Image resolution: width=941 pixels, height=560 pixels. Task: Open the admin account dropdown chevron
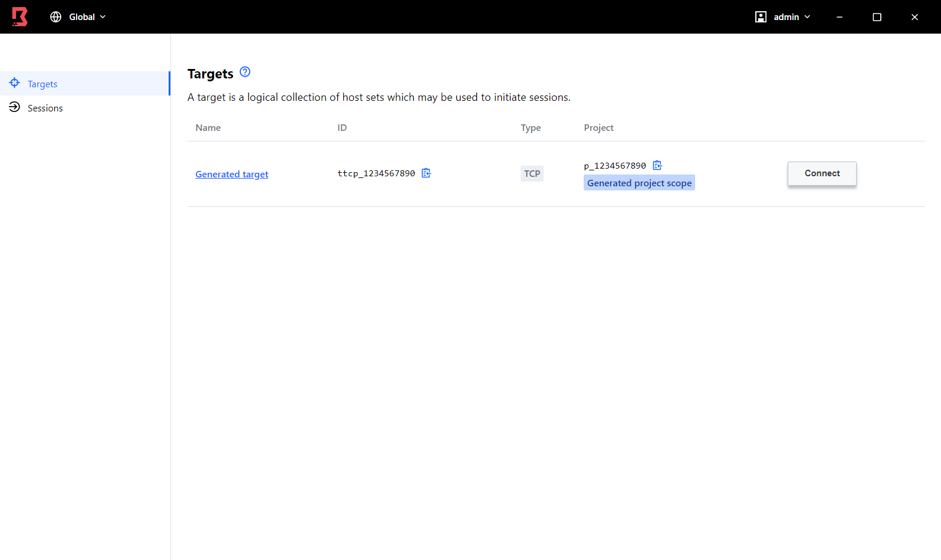807,17
